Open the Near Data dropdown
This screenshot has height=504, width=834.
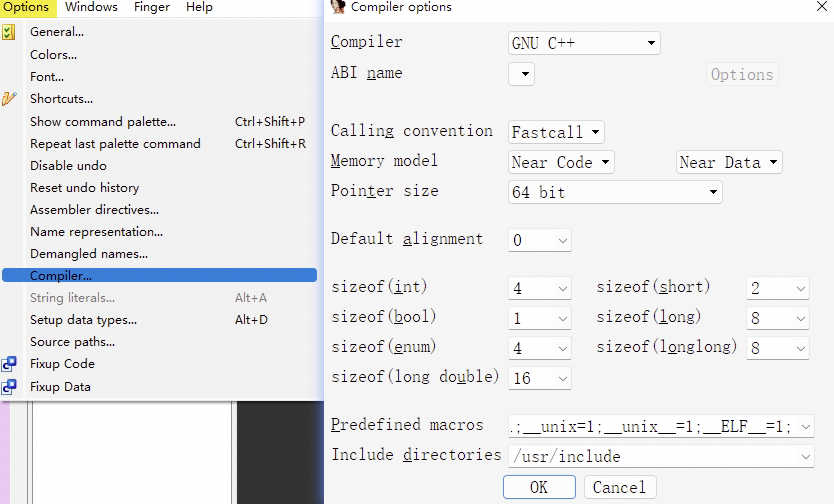click(x=729, y=162)
